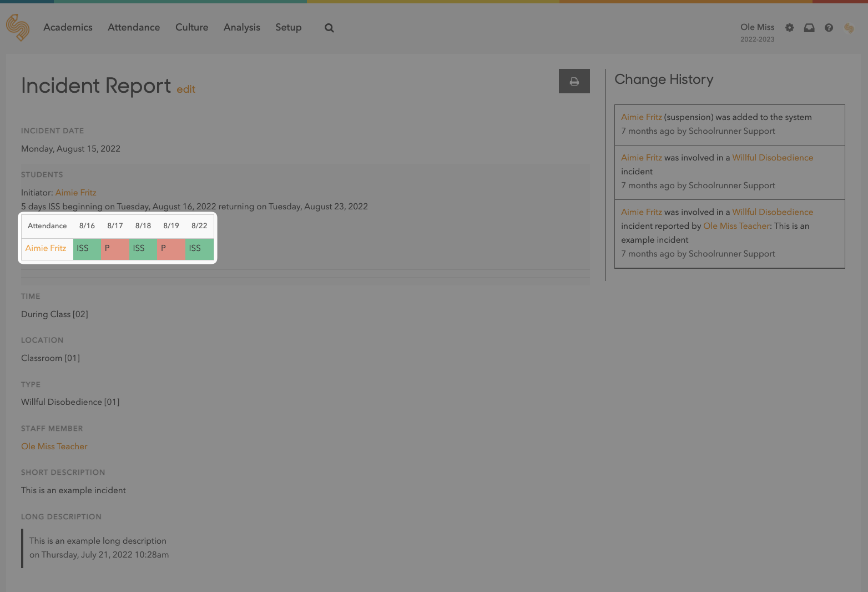Click the 8/22 ISS attendance cell
The height and width of the screenshot is (592, 868).
[x=199, y=249]
